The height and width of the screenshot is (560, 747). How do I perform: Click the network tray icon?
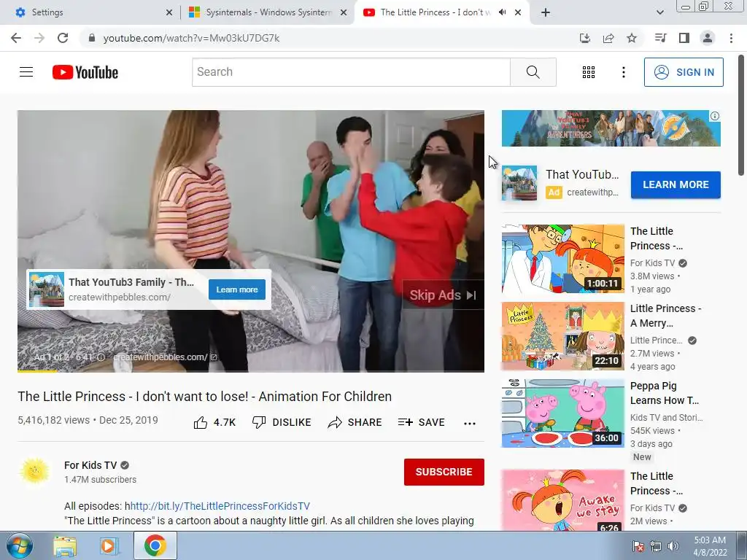coord(656,546)
